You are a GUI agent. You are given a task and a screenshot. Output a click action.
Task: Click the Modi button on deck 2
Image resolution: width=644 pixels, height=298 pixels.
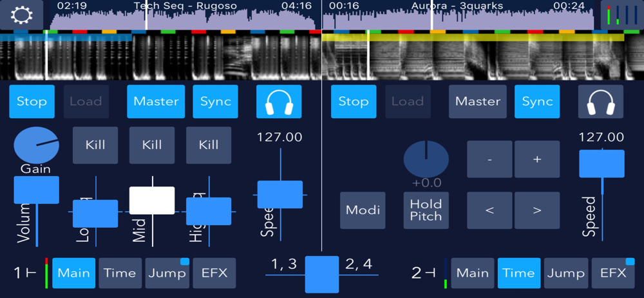tap(363, 210)
